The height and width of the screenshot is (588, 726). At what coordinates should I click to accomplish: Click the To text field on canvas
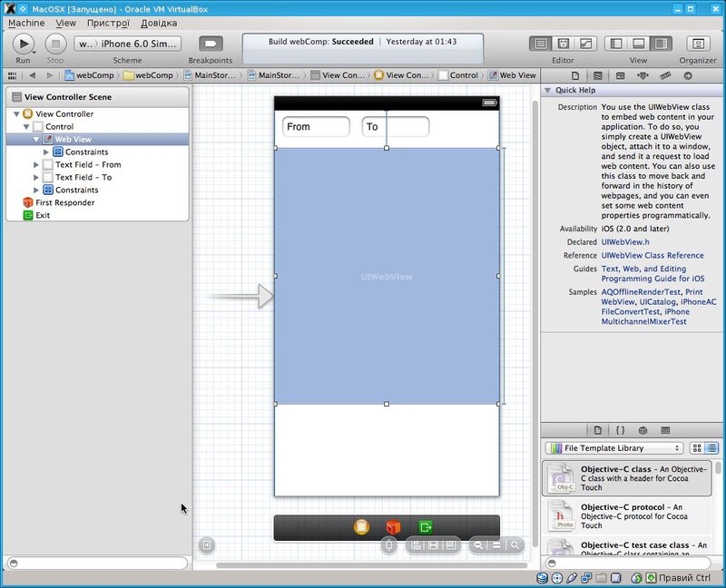click(396, 127)
